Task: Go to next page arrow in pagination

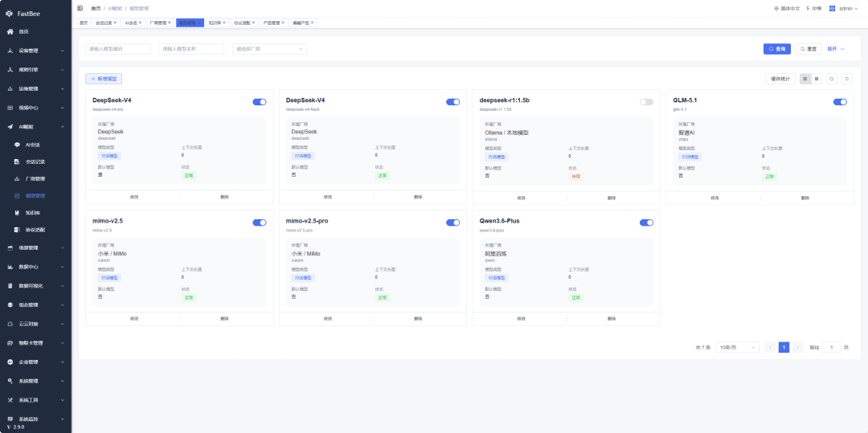Action: [797, 347]
